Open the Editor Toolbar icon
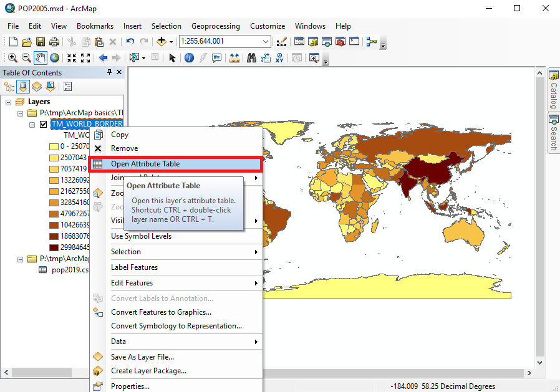This screenshot has height=392, width=560. click(281, 42)
